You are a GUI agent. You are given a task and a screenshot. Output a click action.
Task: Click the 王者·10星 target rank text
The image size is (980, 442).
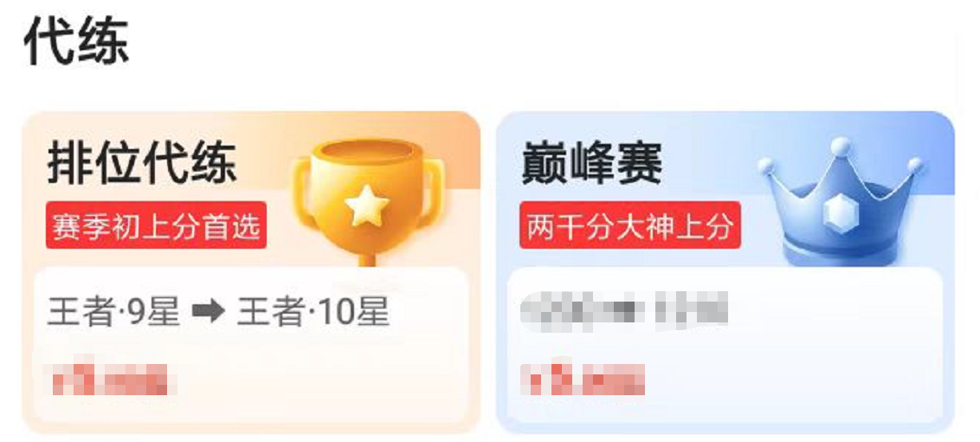(313, 312)
